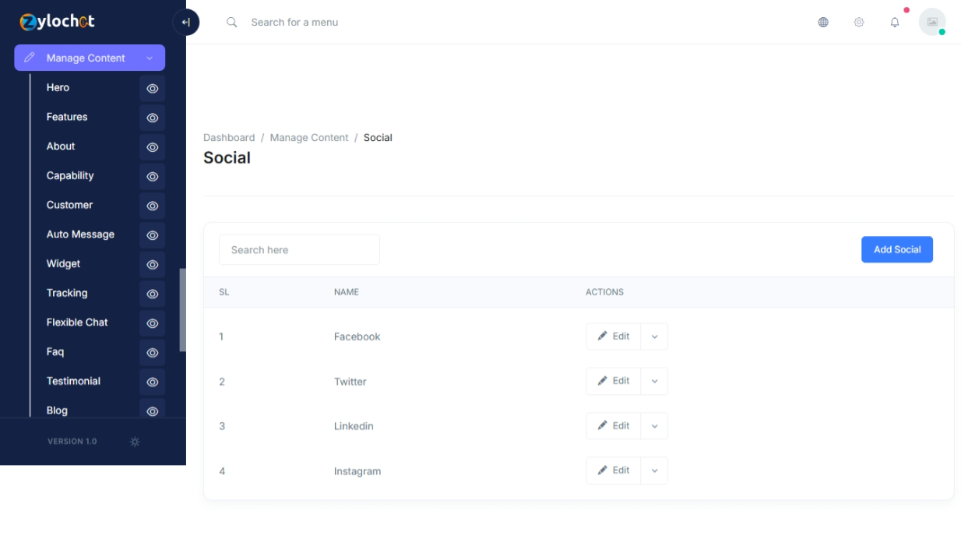Click the pencil icon on Twitter's Edit button

(x=602, y=381)
